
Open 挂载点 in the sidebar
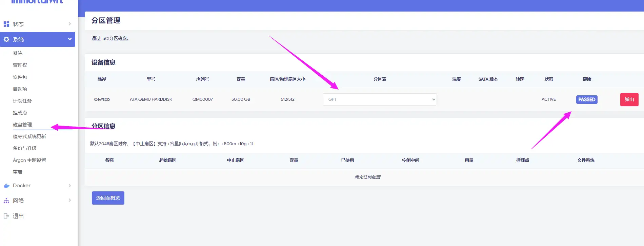(20, 113)
